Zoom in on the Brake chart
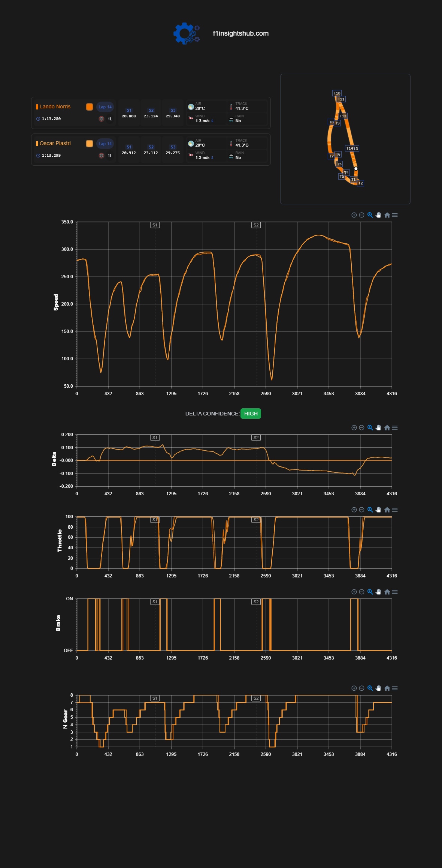 tap(354, 592)
